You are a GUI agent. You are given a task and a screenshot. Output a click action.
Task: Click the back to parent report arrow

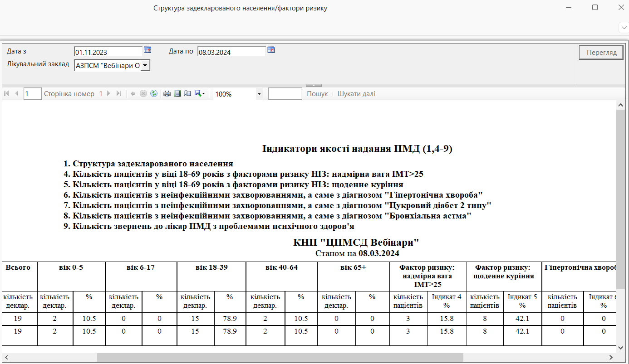133,93
